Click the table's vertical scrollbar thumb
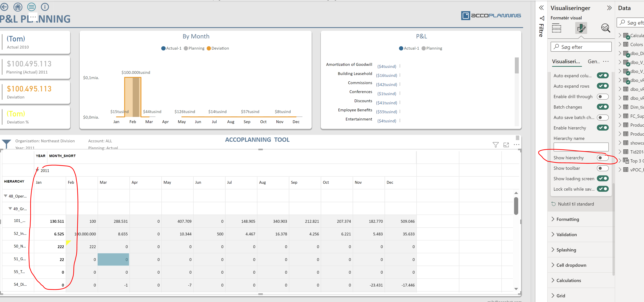The image size is (644, 302). pyautogui.click(x=516, y=206)
